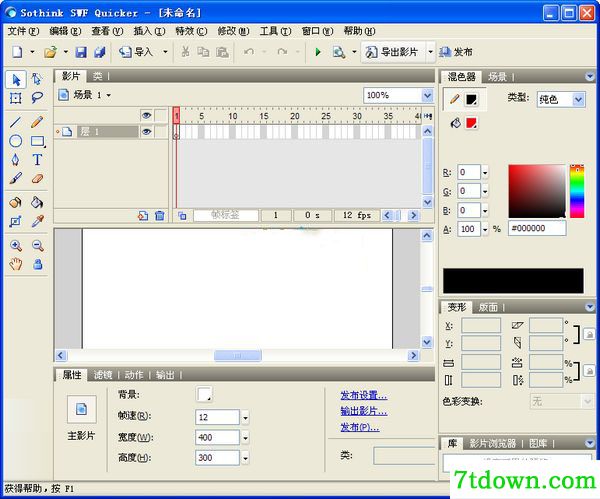600x499 pixels.
Task: Select the Eraser tool
Action: [x=37, y=179]
